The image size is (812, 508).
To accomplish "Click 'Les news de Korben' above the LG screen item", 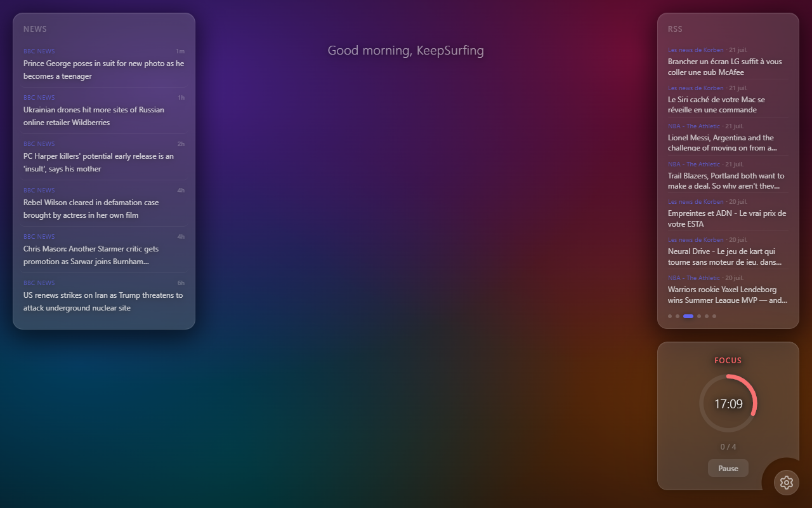I will (x=695, y=50).
